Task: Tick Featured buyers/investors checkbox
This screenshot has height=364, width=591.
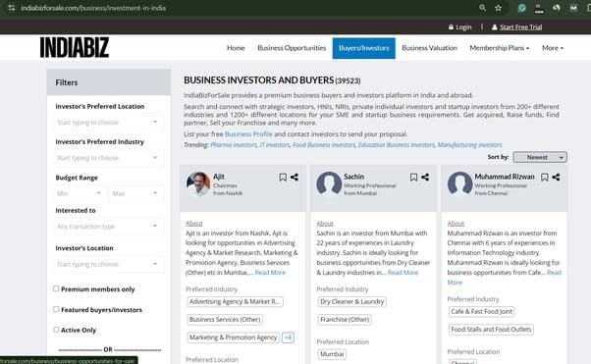Action: pos(56,309)
